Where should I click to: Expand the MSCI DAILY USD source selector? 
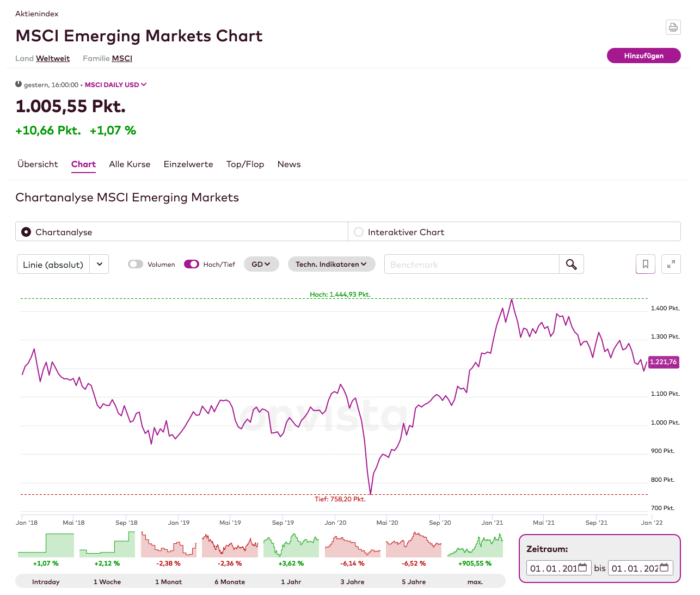pyautogui.click(x=115, y=84)
